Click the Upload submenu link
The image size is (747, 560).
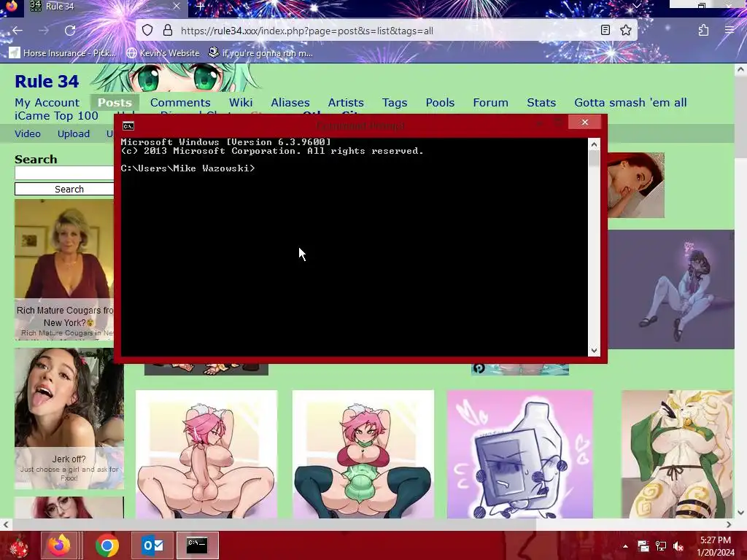pyautogui.click(x=74, y=134)
